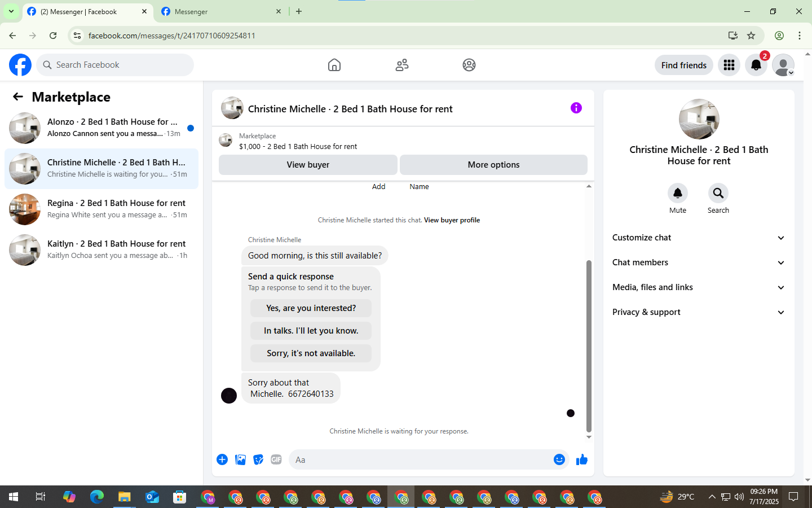812x508 pixels.
Task: Open the Chrome profile icon
Action: [x=779, y=36]
